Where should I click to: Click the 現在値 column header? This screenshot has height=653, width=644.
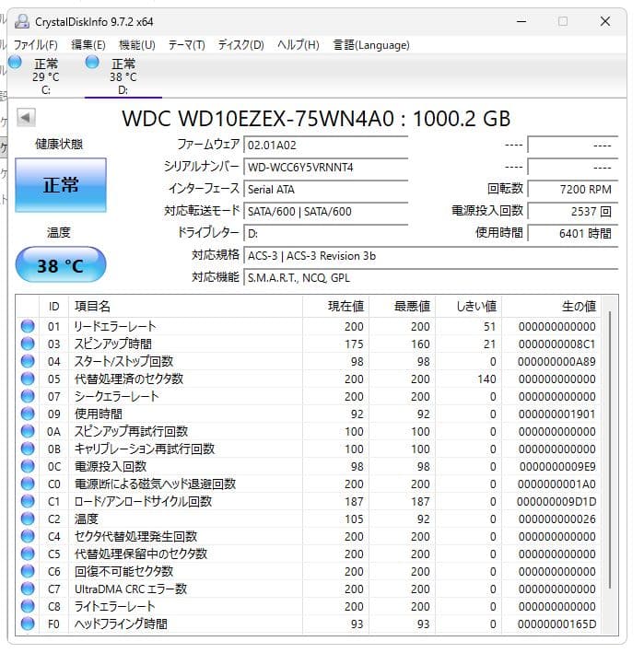[x=335, y=307]
